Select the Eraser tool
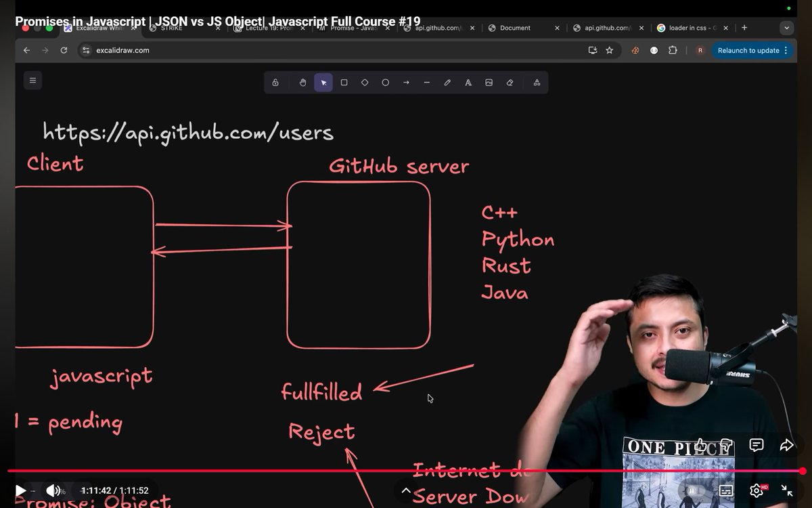 tap(510, 83)
